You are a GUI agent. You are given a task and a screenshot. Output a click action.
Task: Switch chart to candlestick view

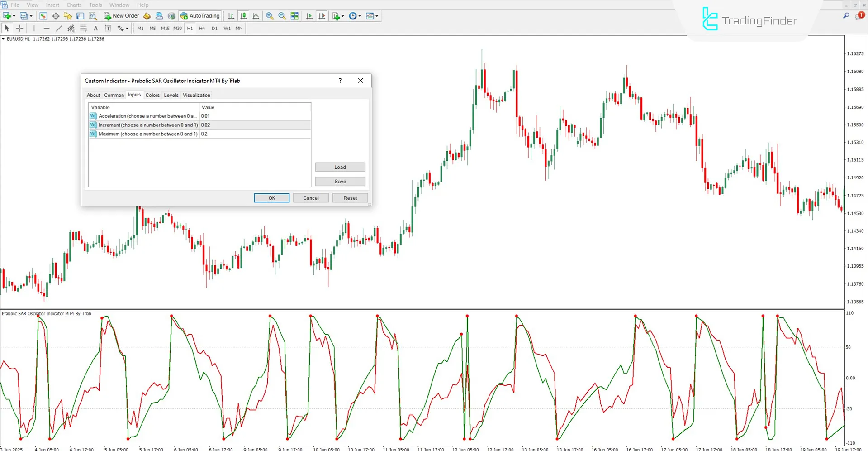point(243,16)
